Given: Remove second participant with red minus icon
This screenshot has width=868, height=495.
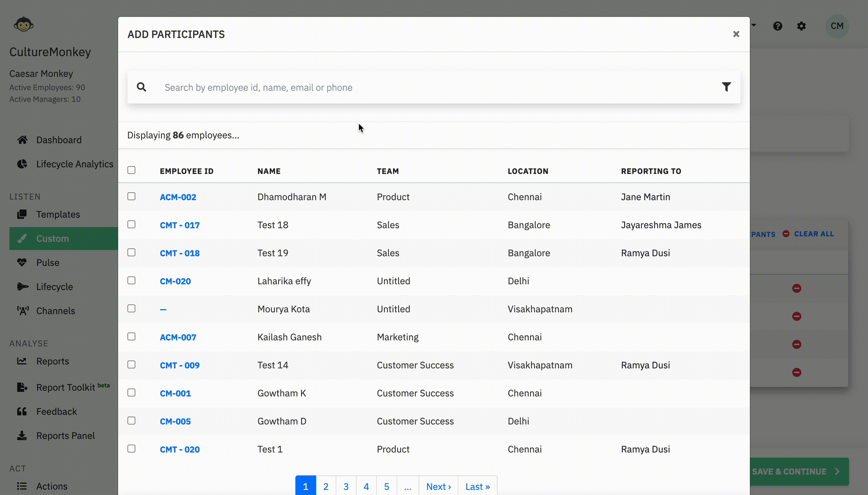Looking at the screenshot, I should 797,317.
